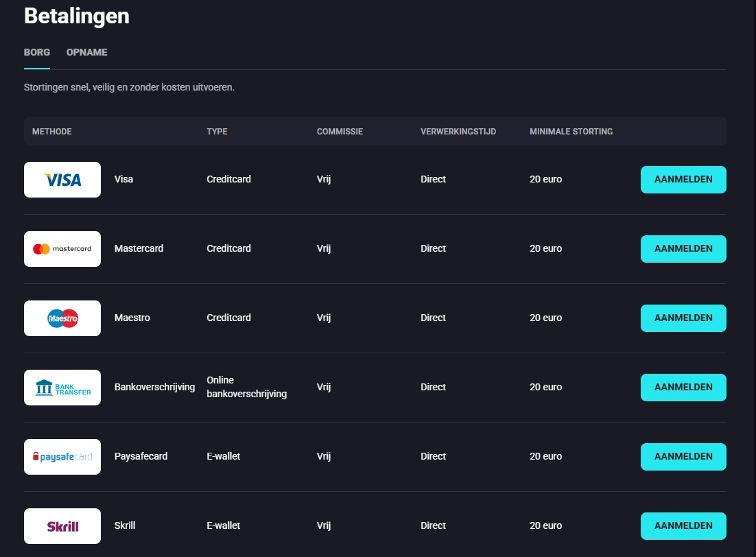Click the Mastercard logo tile
The image size is (756, 557).
click(62, 249)
